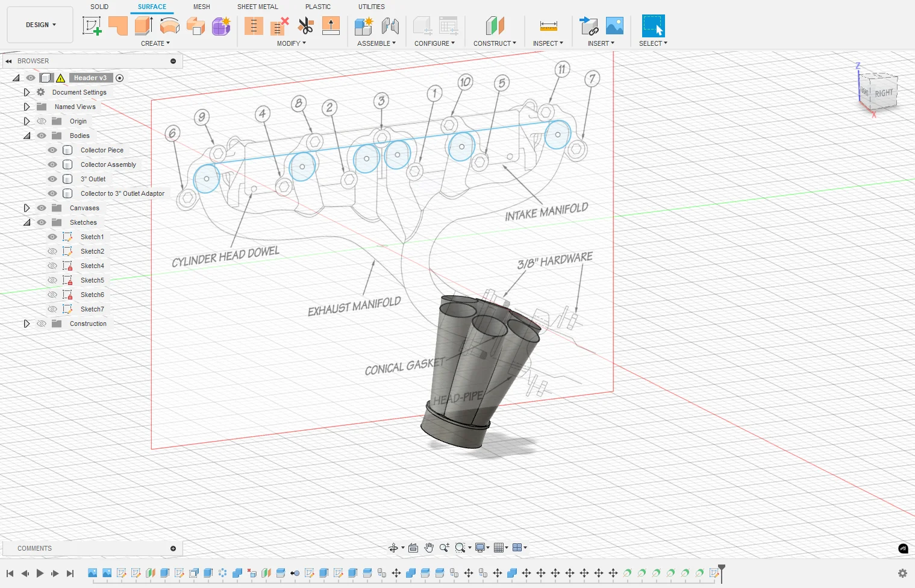Choose the Unstitch tool with red X
This screenshot has width=915, height=588.
tap(279, 26)
